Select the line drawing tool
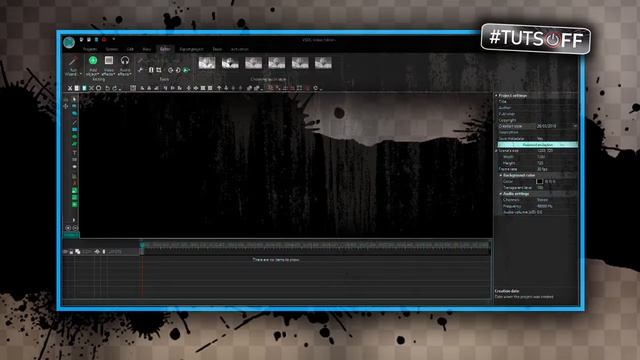The height and width of the screenshot is (360, 640). coord(74,122)
